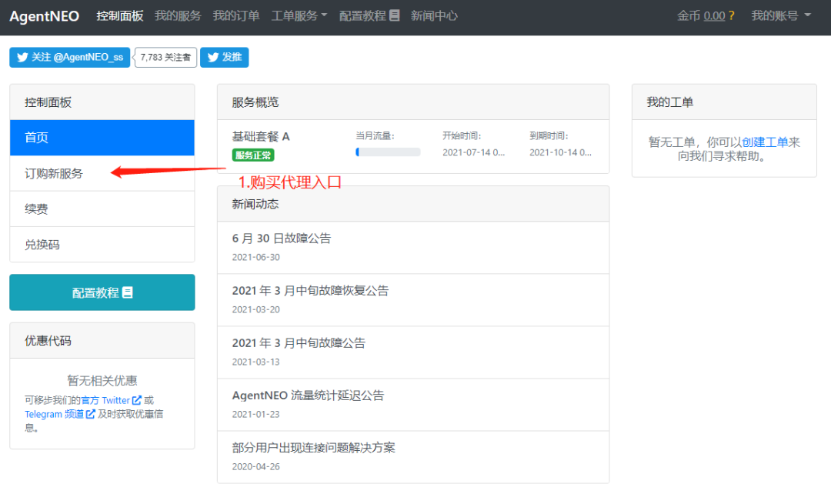Click the 创建工单 link

pos(765,142)
